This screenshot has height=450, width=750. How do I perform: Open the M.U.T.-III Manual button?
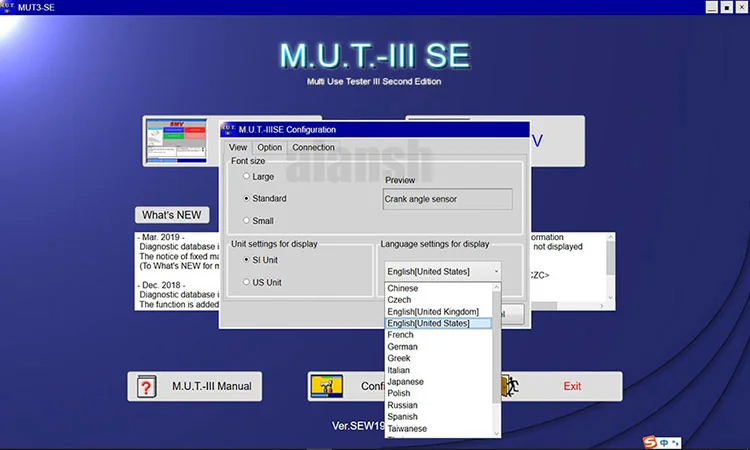click(x=195, y=386)
